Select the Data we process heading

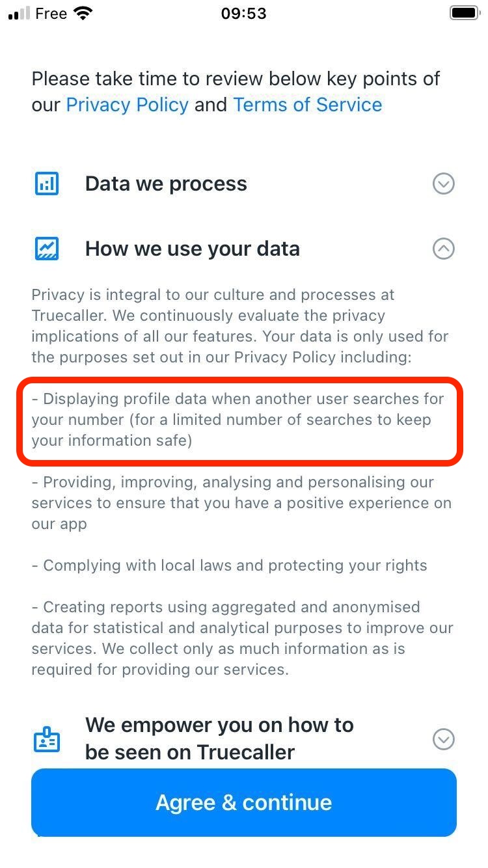click(x=165, y=183)
